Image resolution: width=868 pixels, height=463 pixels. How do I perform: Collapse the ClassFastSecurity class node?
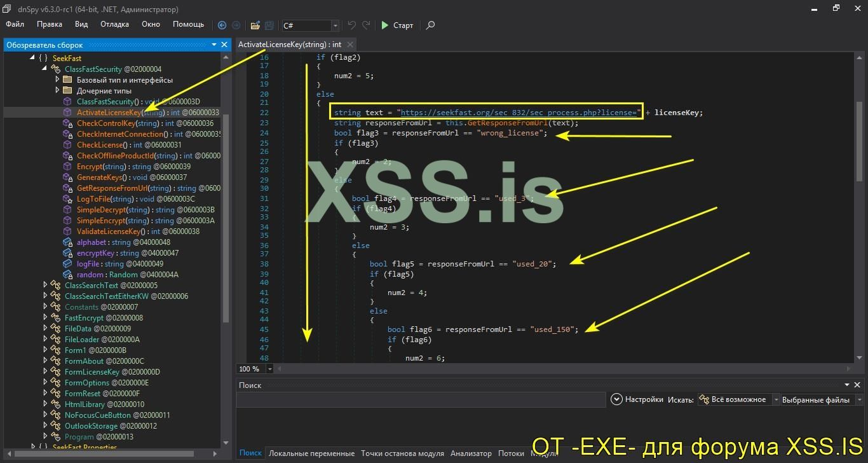click(44, 69)
